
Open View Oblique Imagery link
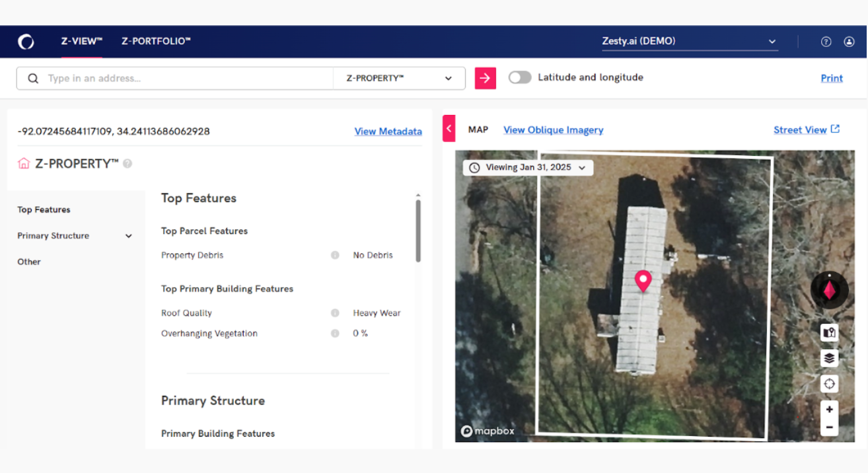(x=554, y=129)
